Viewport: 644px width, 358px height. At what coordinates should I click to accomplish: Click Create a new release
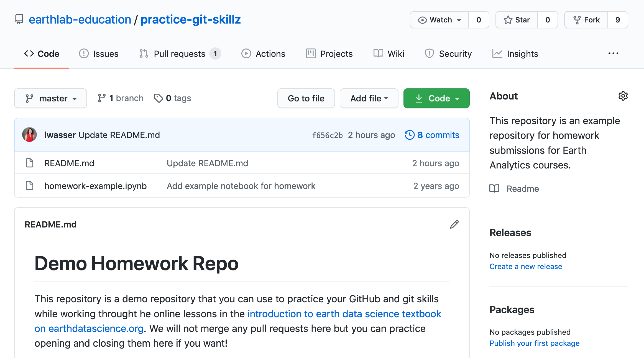(x=526, y=266)
